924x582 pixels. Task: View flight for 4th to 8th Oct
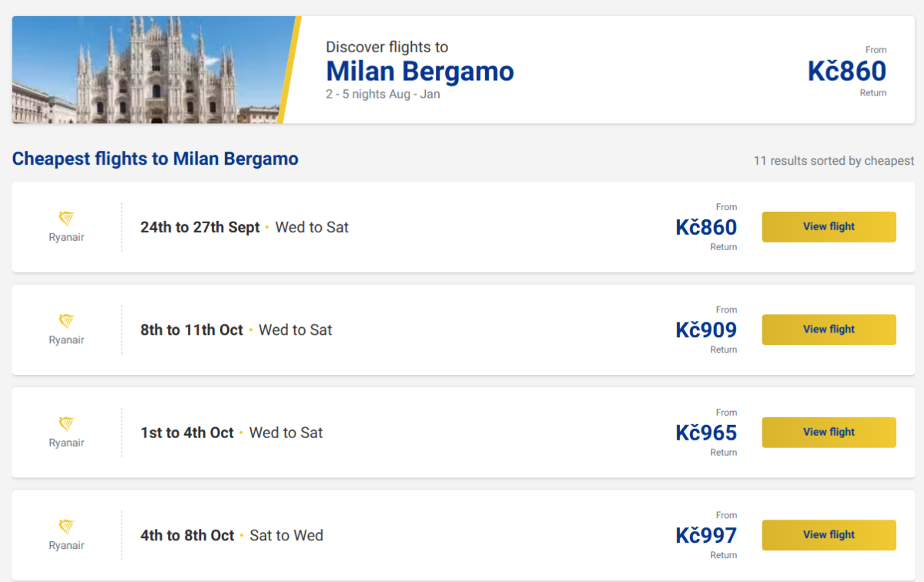click(x=829, y=535)
